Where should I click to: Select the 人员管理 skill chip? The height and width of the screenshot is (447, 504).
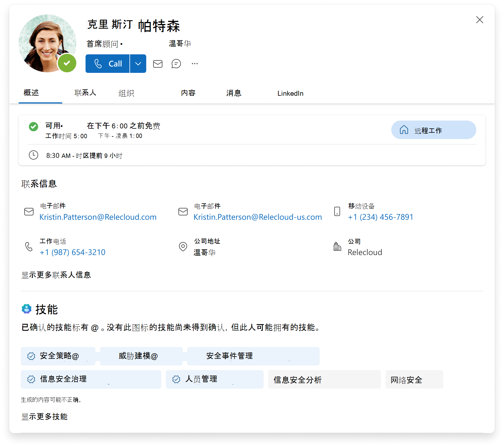tap(215, 379)
